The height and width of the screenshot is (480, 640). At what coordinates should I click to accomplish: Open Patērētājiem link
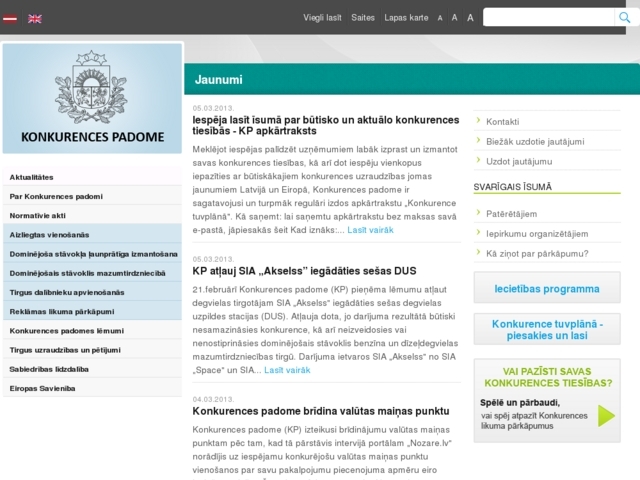point(511,214)
